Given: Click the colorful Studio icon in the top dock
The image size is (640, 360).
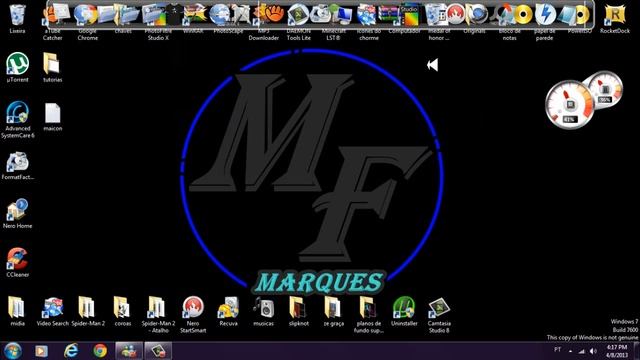Looking at the screenshot, I should (409, 14).
